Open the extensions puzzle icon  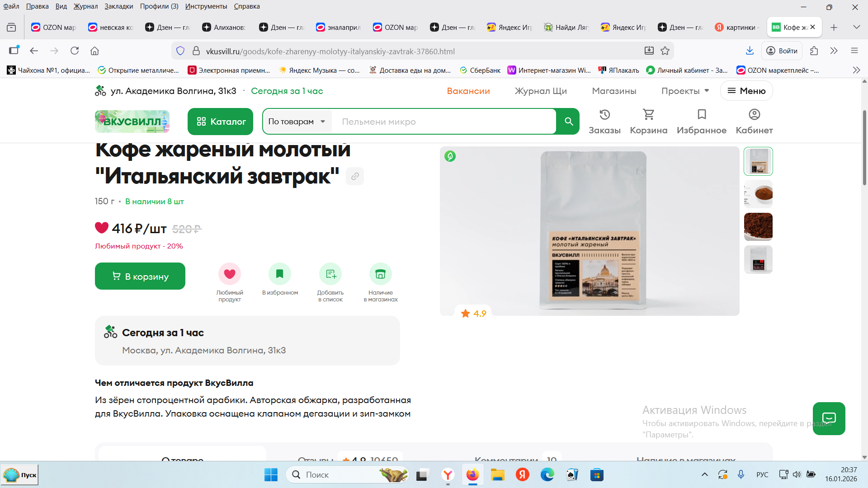point(814,51)
